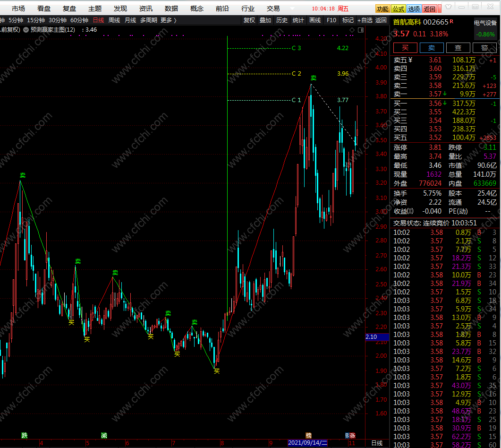
Task: Click the 标记 mark toolbar button
Action: [x=348, y=20]
